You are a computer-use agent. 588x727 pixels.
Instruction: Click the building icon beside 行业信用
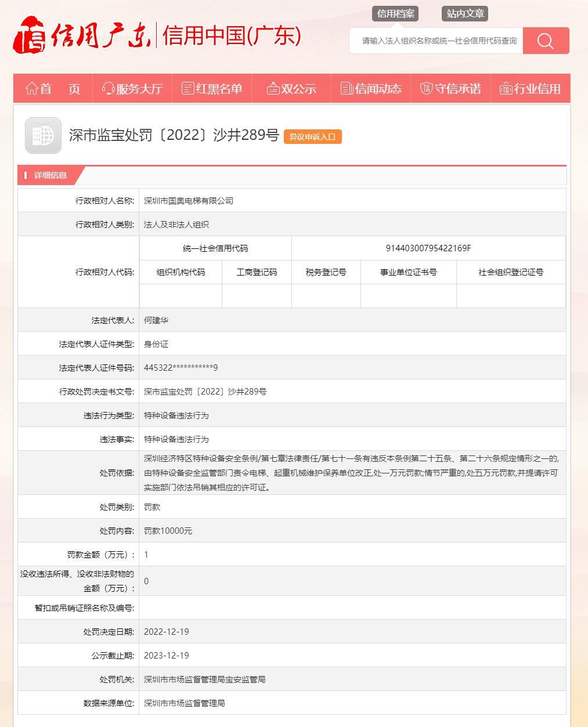506,89
